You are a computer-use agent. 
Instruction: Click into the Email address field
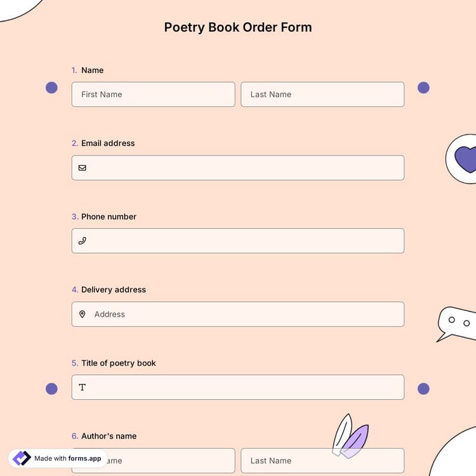[x=244, y=168]
